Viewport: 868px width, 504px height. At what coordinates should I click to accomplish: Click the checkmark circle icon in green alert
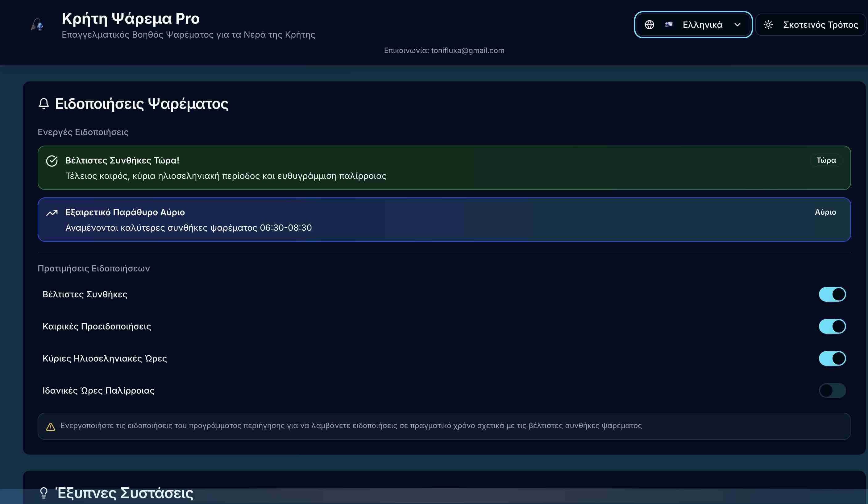[52, 161]
